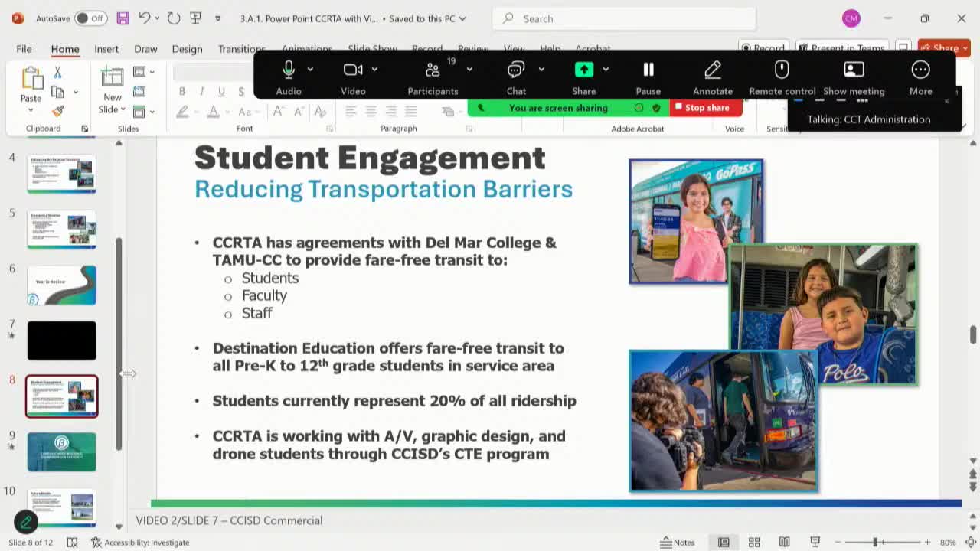This screenshot has width=980, height=551.
Task: Click Show meeting in Zoom toolbar
Action: 854,77
